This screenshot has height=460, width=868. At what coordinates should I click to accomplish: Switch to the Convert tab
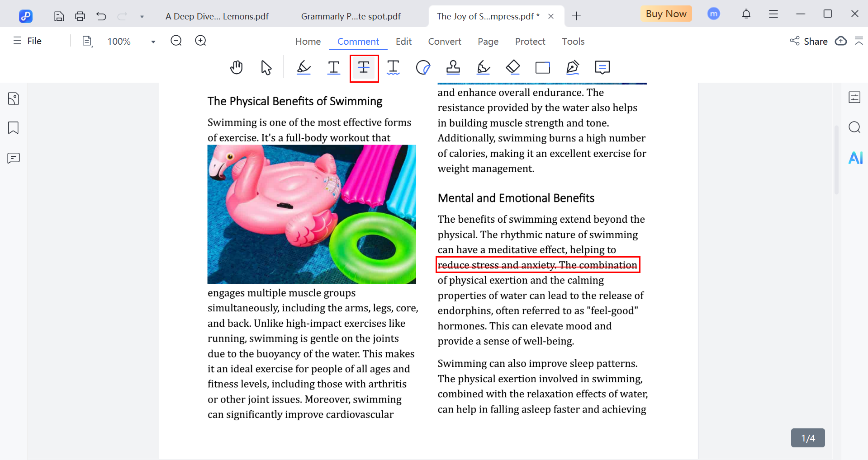(444, 42)
